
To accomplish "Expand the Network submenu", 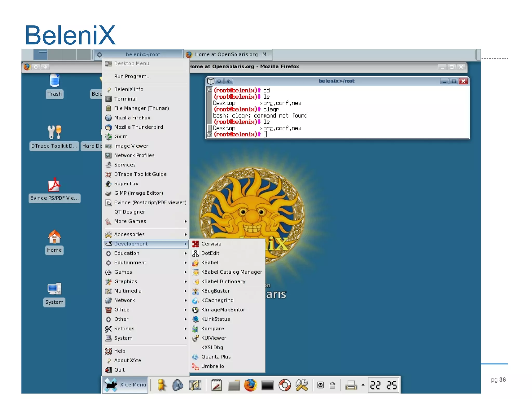I will pyautogui.click(x=145, y=300).
